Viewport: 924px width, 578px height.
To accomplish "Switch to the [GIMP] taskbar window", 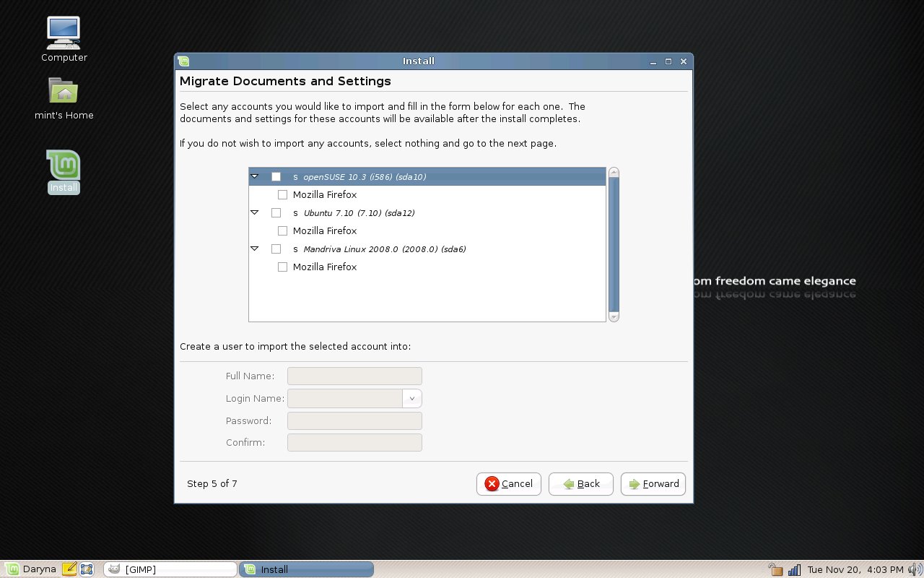I will coord(170,569).
